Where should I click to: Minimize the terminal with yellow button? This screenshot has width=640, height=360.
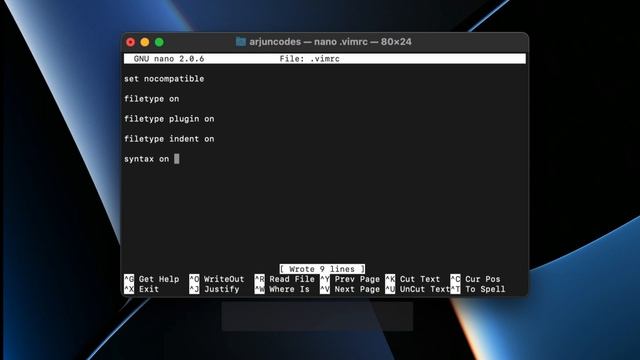[144, 42]
